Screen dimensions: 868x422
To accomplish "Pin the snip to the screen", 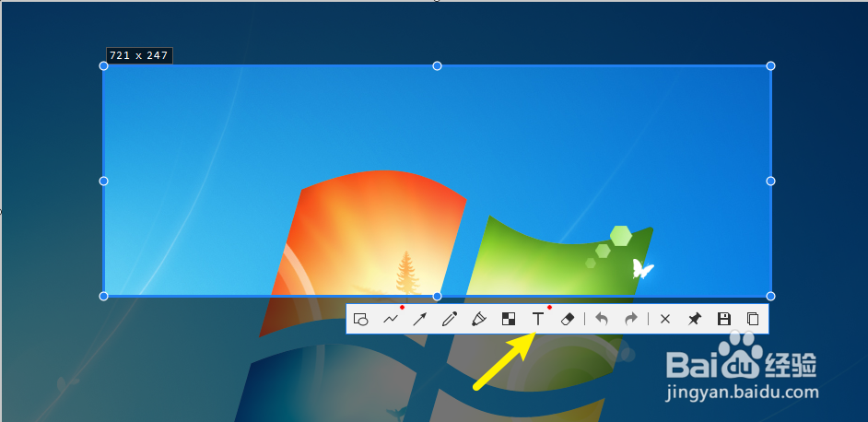I will (x=694, y=319).
